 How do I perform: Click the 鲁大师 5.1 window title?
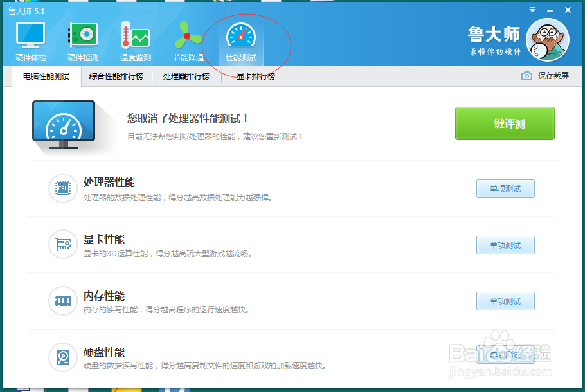tap(26, 12)
